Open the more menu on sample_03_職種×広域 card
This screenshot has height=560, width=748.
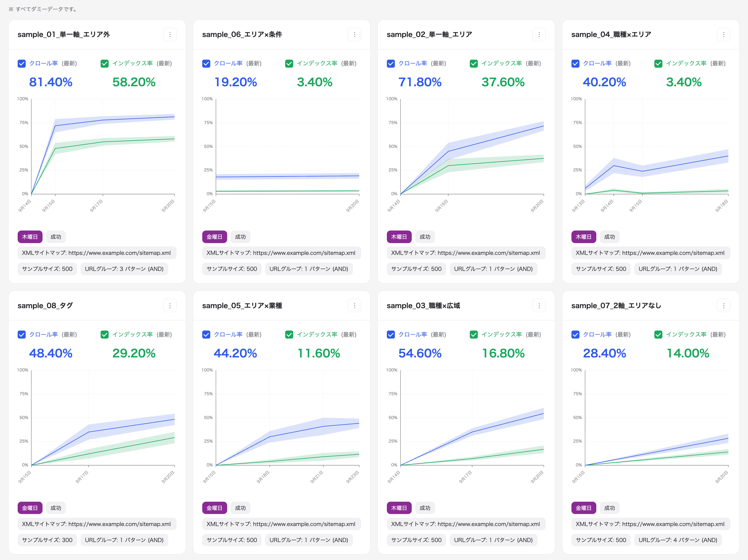coord(539,305)
